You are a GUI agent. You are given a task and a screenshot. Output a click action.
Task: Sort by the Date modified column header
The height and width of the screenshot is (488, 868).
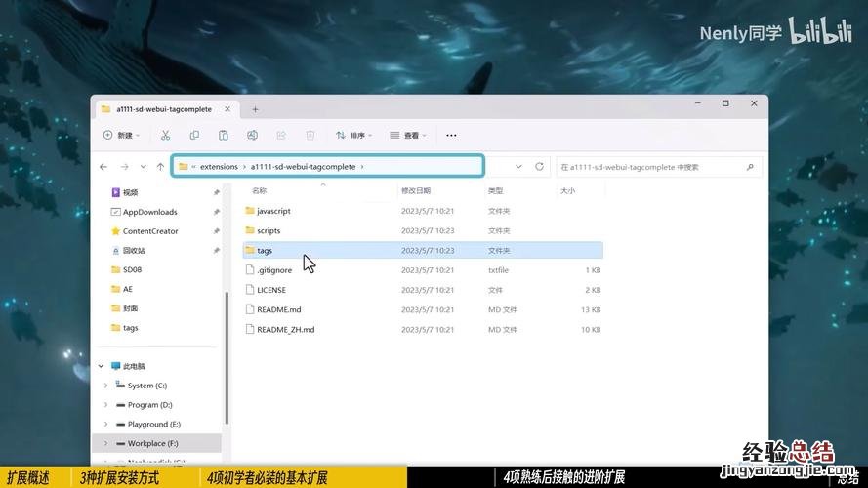tap(416, 191)
